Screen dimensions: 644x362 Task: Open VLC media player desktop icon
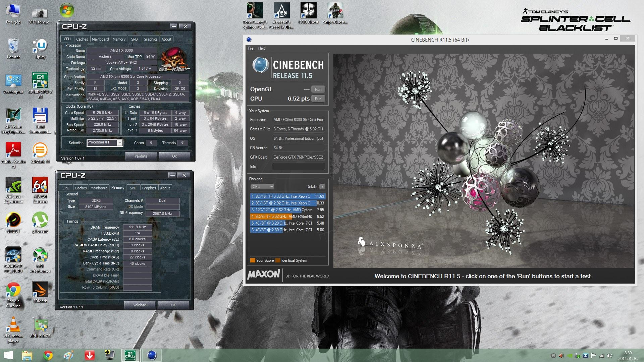[x=13, y=330]
